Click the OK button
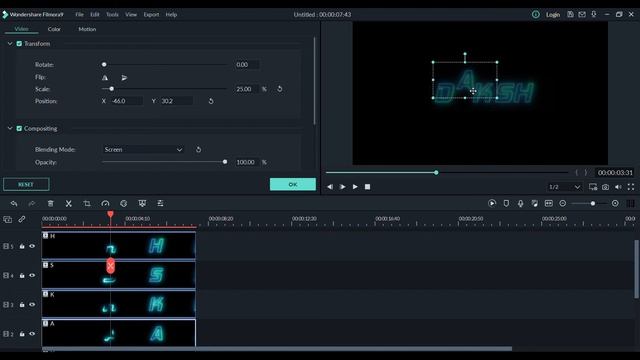This screenshot has height=360, width=640. coord(293,184)
